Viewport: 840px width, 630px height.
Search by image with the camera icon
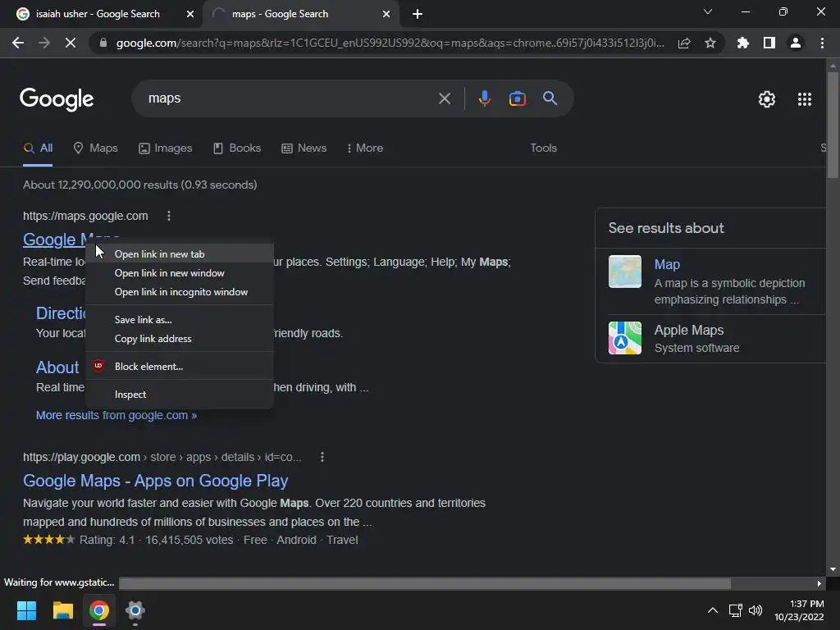tap(517, 98)
